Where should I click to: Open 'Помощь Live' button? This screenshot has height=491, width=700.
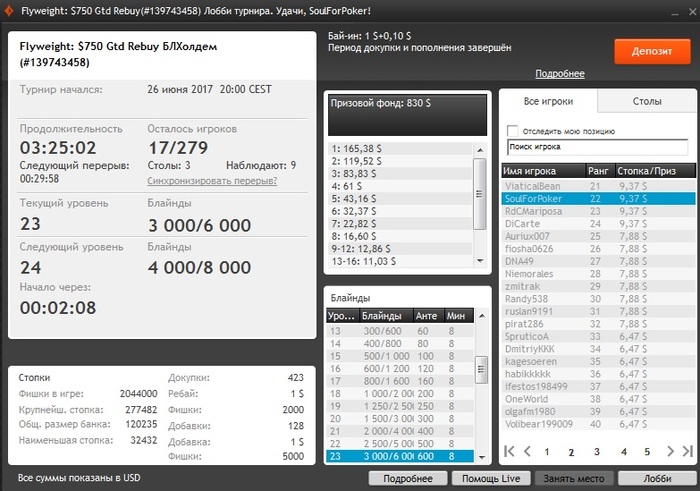pyautogui.click(x=491, y=479)
